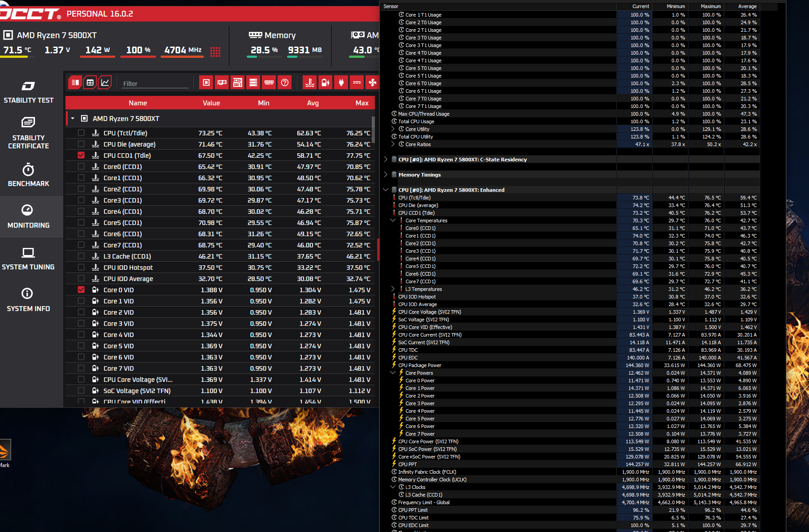
Task: Collapse the AMD Ryzen 7 5800XT Enhanced section
Action: point(386,190)
